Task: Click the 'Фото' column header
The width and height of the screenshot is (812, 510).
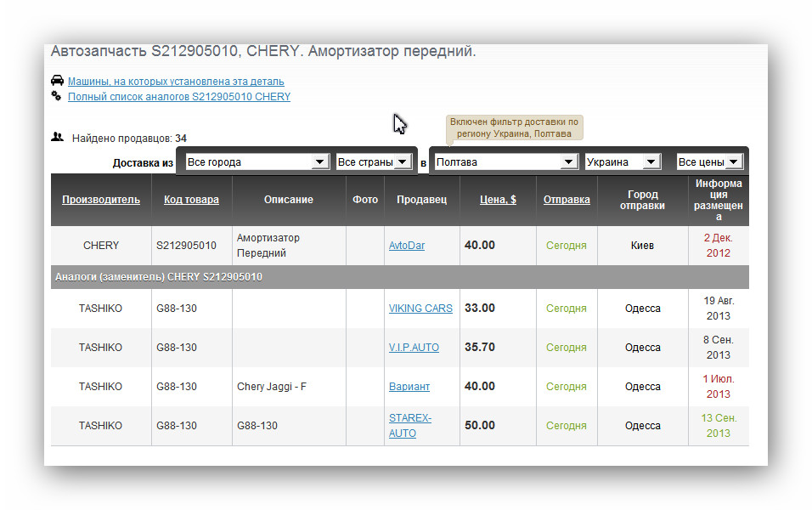Action: (365, 200)
